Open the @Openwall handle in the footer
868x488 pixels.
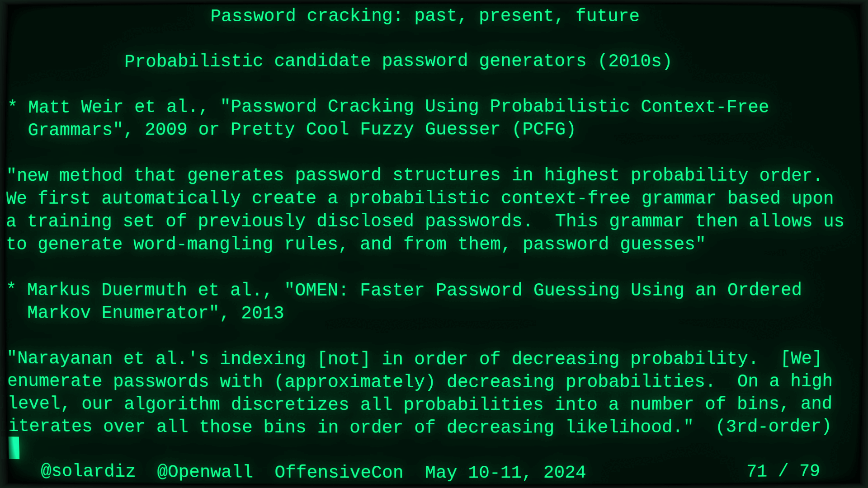pos(205,472)
